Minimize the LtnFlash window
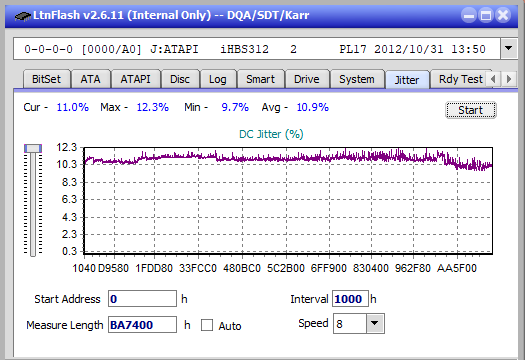This screenshot has height=360, width=525. [469, 15]
